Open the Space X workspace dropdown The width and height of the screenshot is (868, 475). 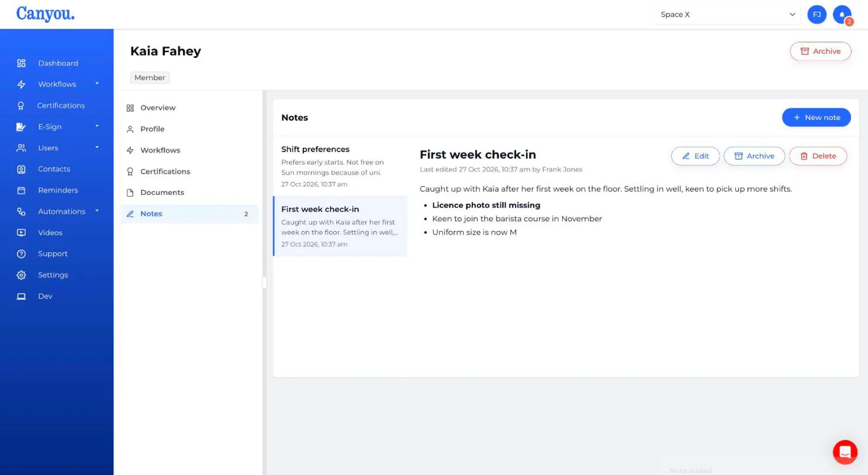728,15
